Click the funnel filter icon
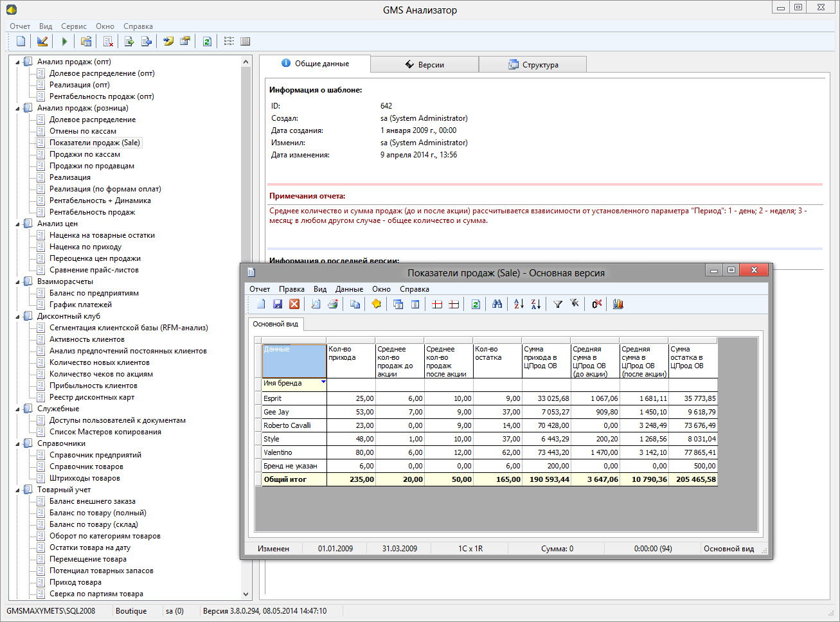Viewport: 840px width, 622px height. [x=558, y=304]
